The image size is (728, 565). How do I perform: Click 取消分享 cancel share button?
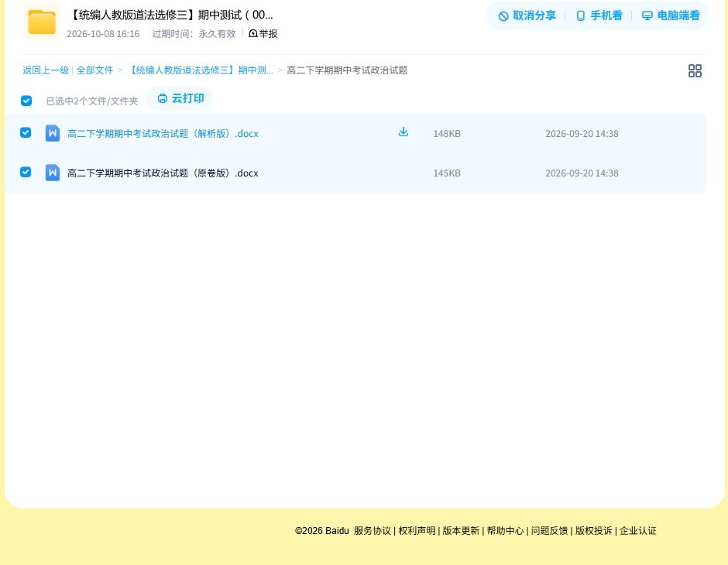[x=527, y=15]
